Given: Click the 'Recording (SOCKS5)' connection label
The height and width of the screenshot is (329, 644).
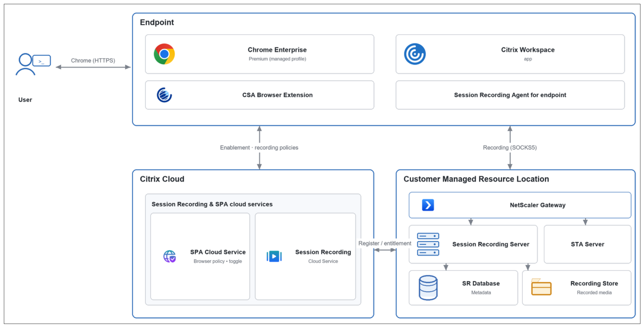Looking at the screenshot, I should click(x=510, y=147).
